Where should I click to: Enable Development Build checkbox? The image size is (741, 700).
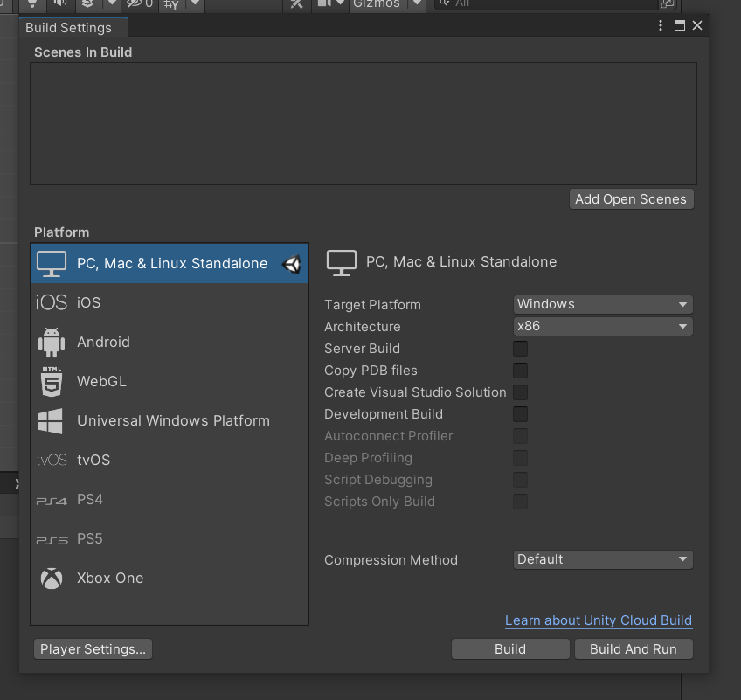[520, 414]
